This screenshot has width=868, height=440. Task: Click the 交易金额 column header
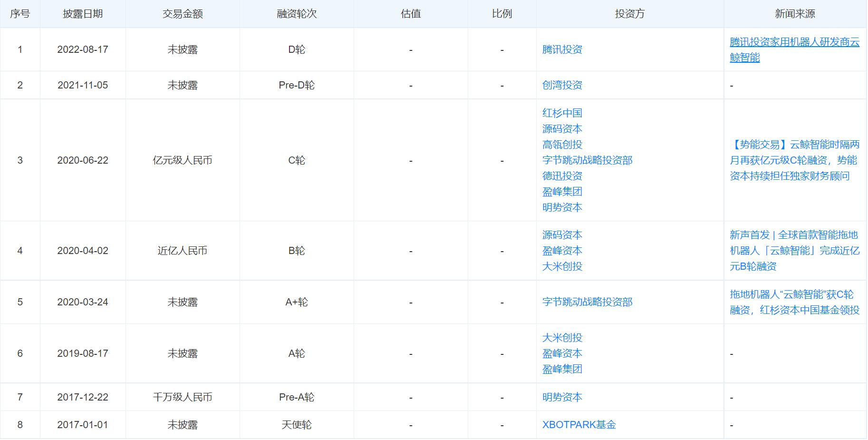[x=183, y=14]
